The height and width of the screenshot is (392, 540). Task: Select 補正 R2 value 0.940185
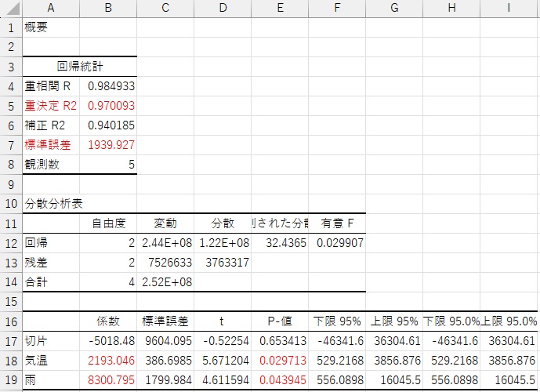[x=108, y=125]
